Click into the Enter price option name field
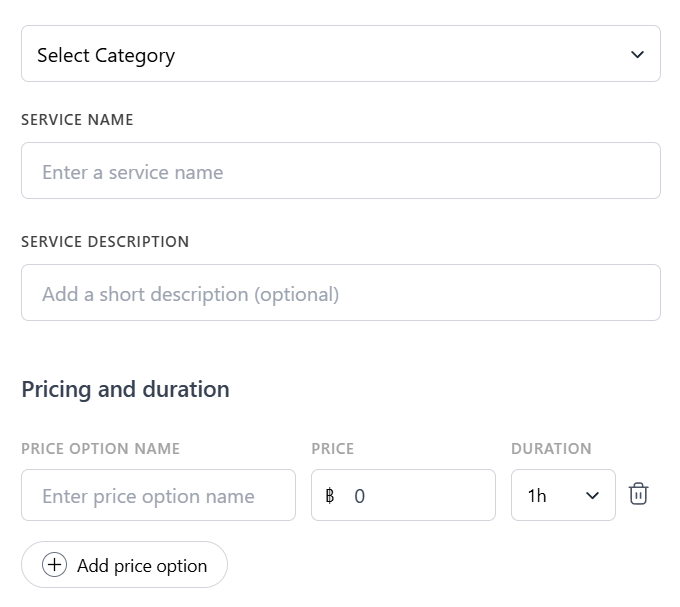The height and width of the screenshot is (607, 680). tap(158, 496)
